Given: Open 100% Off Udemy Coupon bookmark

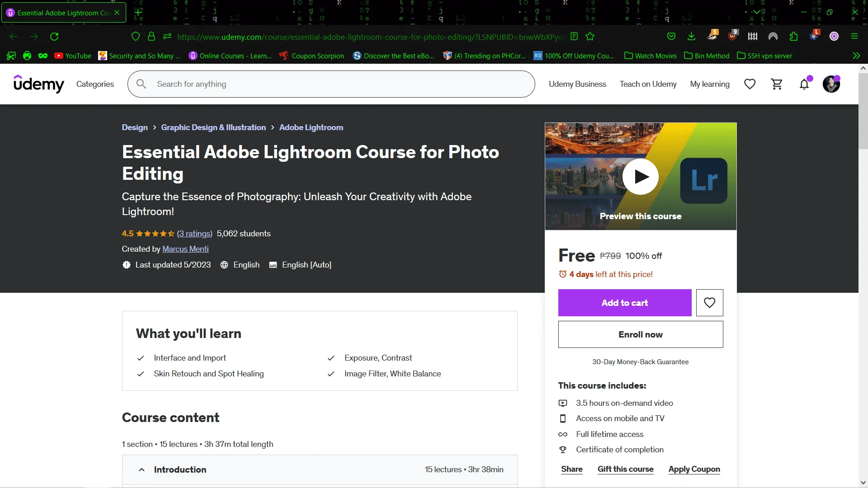Looking at the screenshot, I should coord(574,56).
